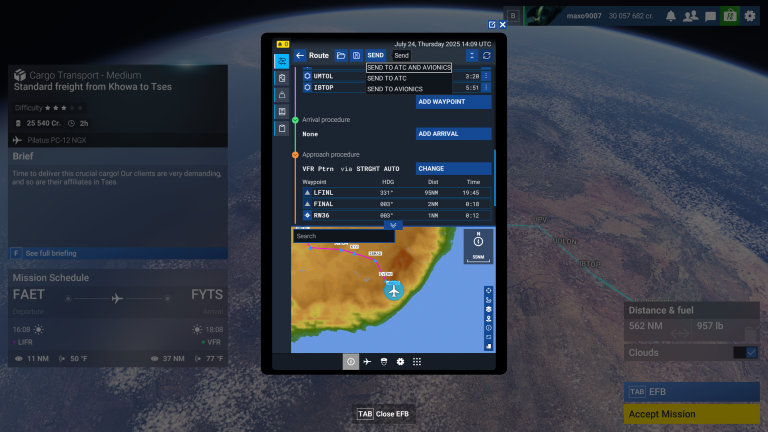Click the map Search field

point(344,236)
